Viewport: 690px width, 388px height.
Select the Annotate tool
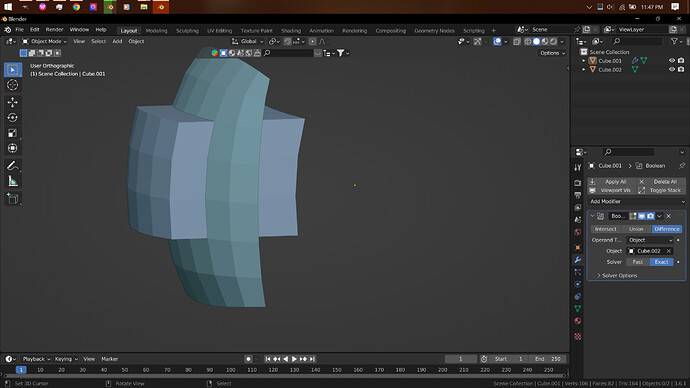tap(12, 165)
